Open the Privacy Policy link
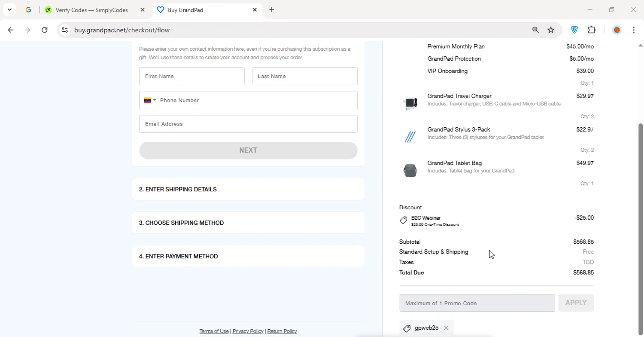Screen dimensions: 644x337 tap(248, 331)
